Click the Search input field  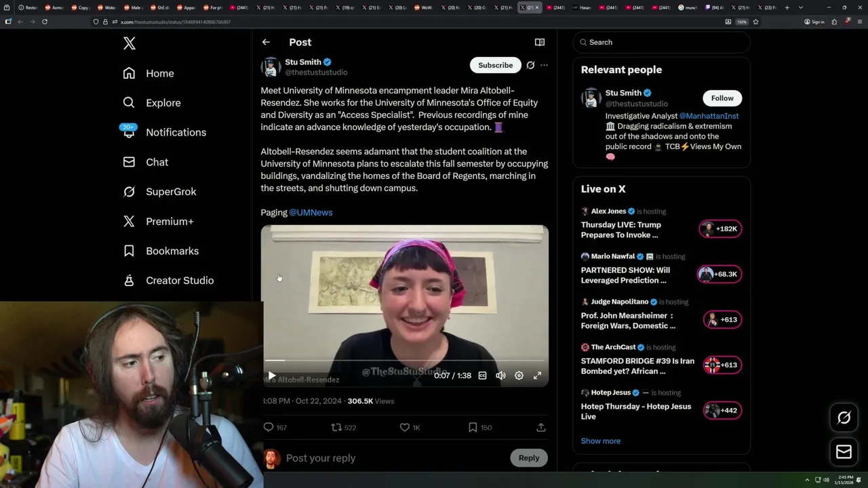[x=661, y=42]
